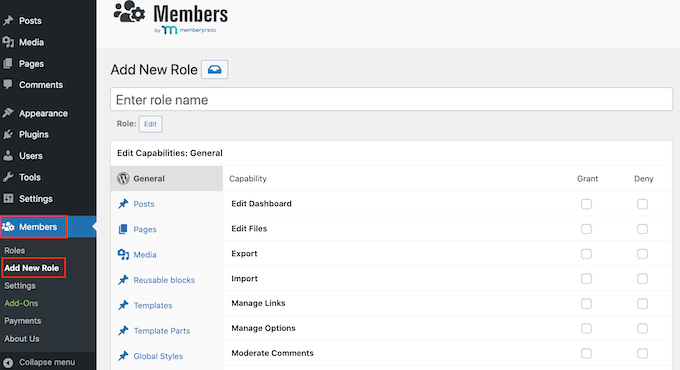Click the Pages icon in admin sidebar
Screen dimensions: 680x370
click(x=8, y=63)
